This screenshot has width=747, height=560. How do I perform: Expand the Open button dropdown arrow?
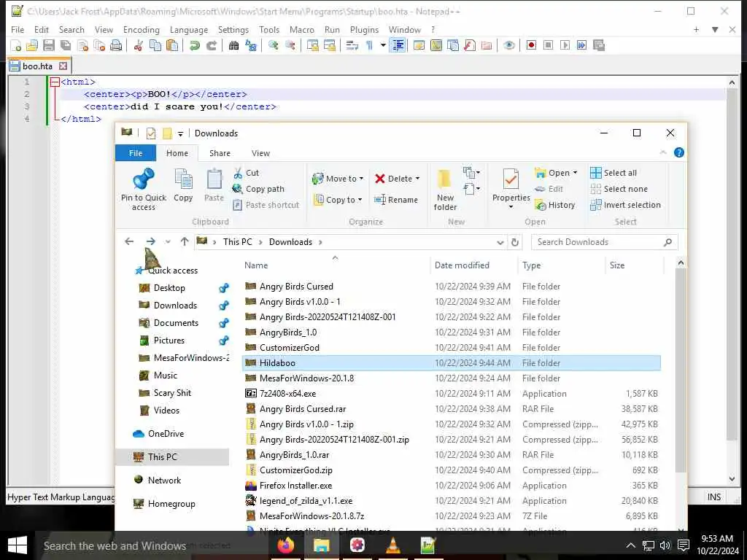click(575, 173)
